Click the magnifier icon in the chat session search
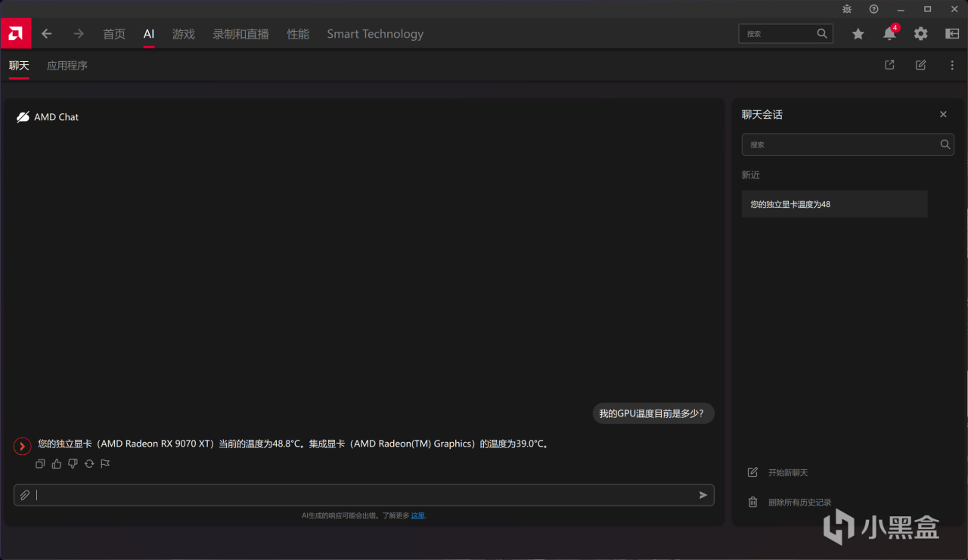 pyautogui.click(x=945, y=144)
